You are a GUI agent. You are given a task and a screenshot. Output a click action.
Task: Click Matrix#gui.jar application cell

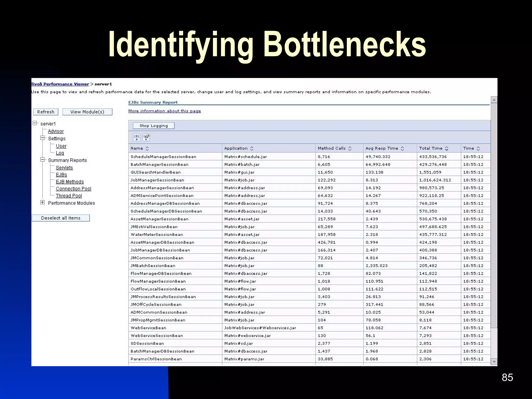(269, 172)
